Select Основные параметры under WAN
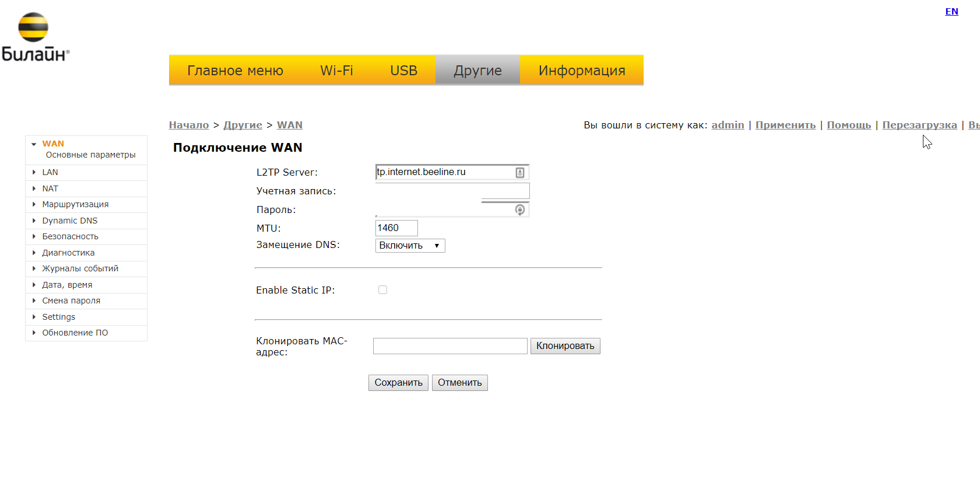Viewport: 980px width, 489px height. (x=90, y=155)
